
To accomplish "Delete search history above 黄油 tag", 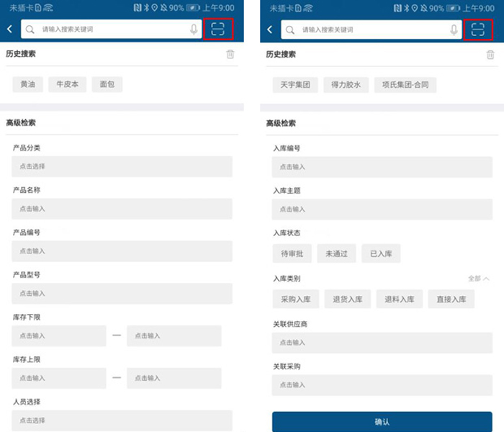I will click(230, 54).
